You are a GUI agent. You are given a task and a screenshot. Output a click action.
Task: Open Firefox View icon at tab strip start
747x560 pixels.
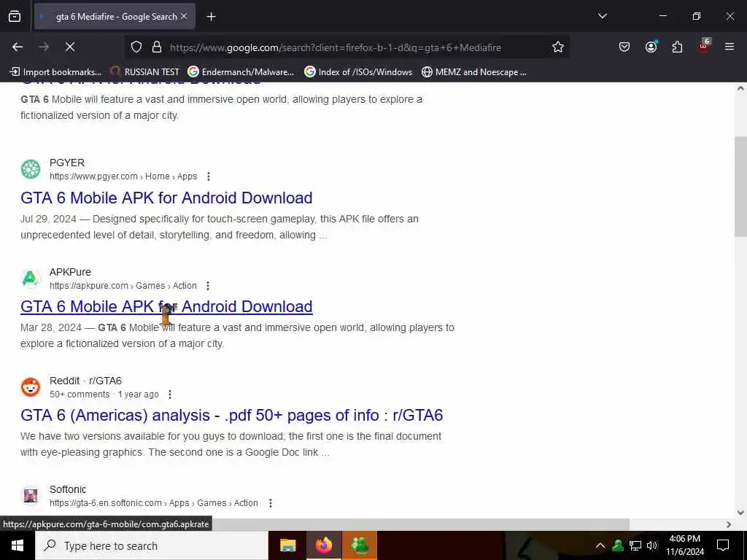point(15,16)
